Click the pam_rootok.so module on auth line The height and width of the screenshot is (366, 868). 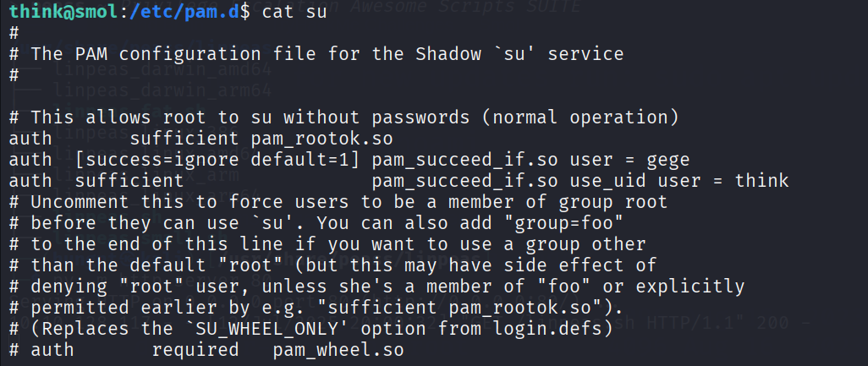pyautogui.click(x=321, y=139)
